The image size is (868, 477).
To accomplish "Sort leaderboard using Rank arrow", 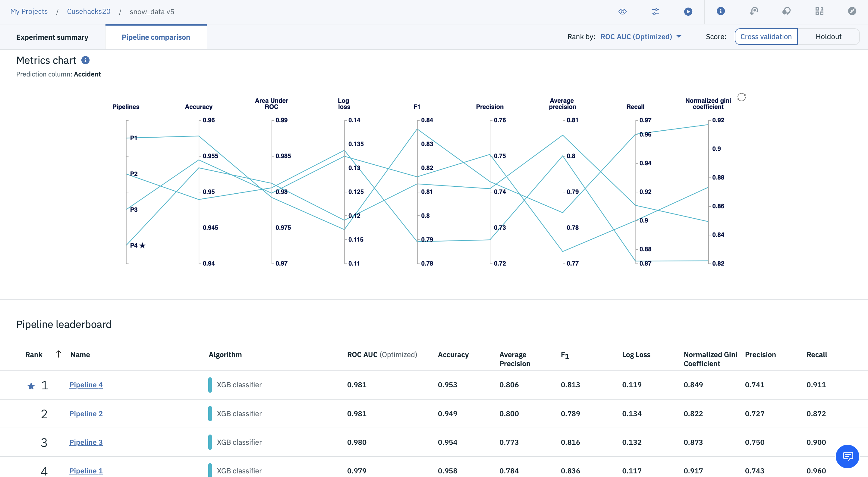I will [58, 354].
